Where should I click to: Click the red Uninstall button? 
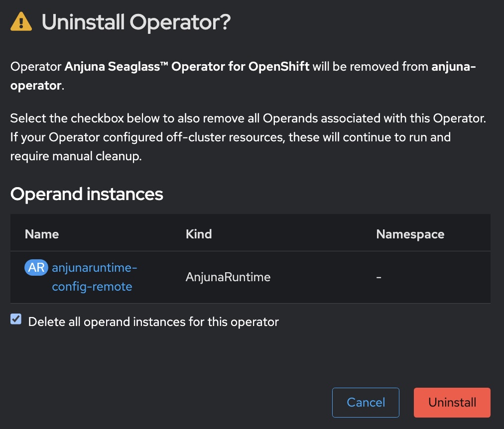click(452, 402)
